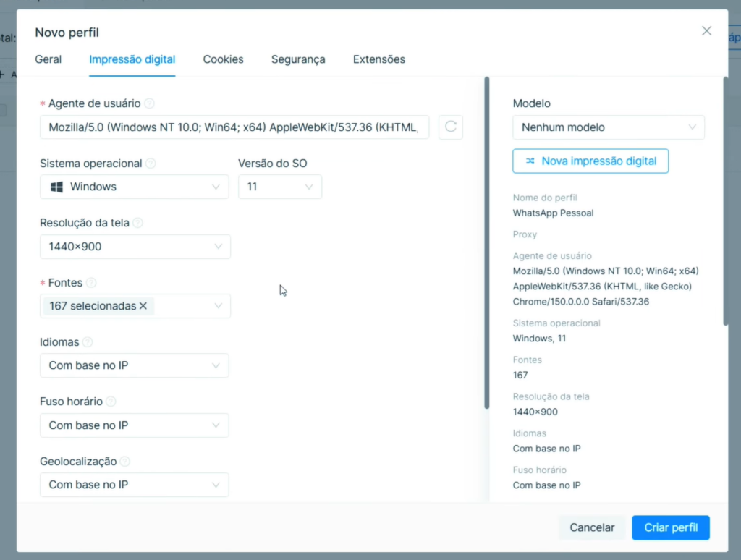Open the Idiomas dropdown

click(134, 365)
